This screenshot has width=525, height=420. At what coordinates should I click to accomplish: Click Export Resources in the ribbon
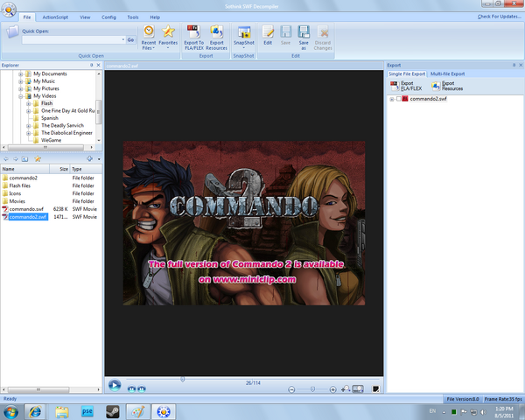tap(217, 38)
